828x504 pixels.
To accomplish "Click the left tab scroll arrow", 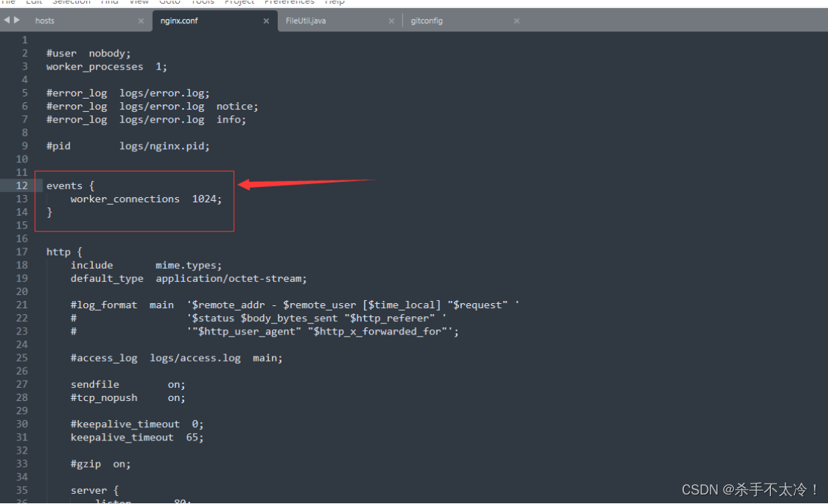I will (x=7, y=20).
